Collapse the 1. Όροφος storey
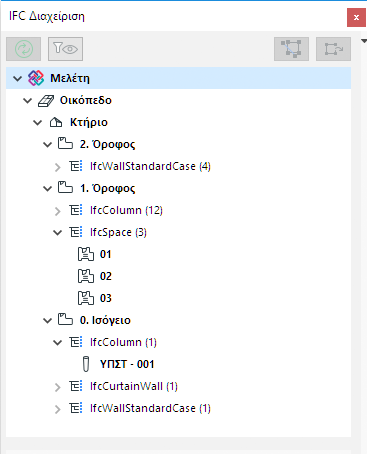Viewport: 367px width, 454px height. click(48, 189)
